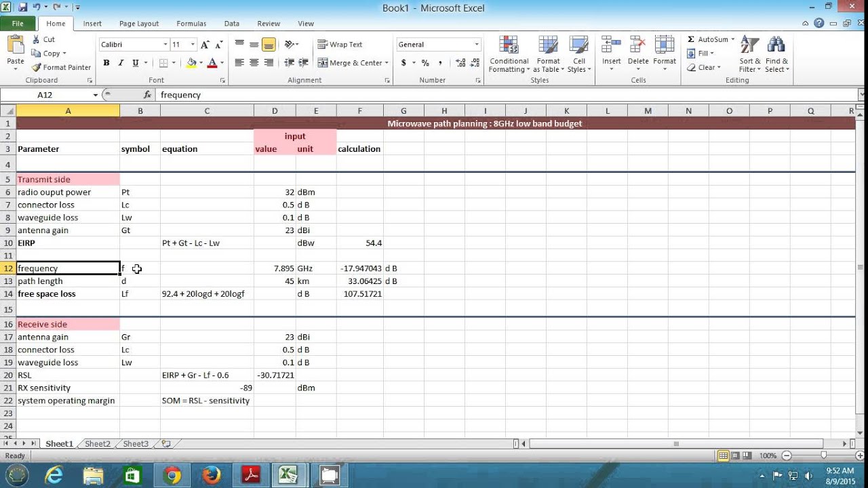Viewport: 868px width, 488px height.
Task: Click the Increase Font Size icon
Action: point(205,44)
